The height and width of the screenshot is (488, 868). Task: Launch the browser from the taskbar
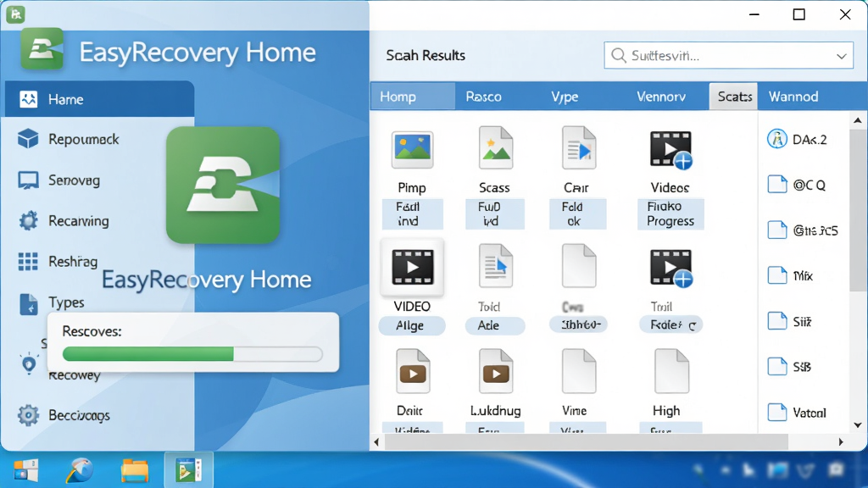[80, 470]
